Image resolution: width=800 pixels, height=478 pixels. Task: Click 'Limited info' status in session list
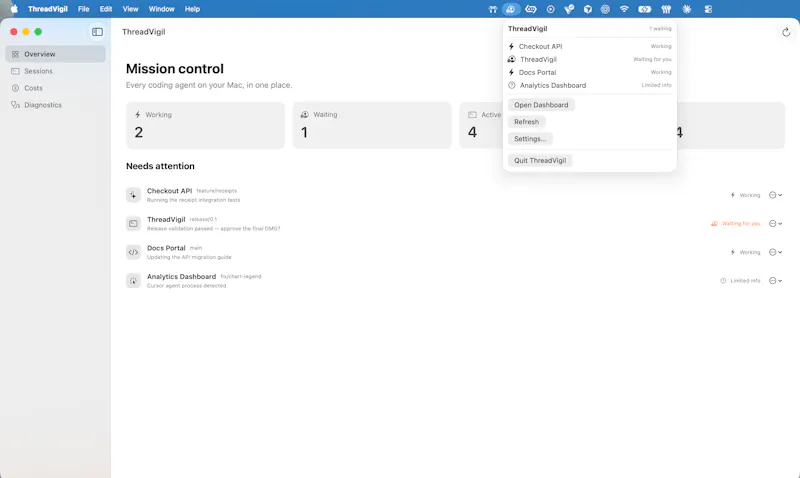(745, 281)
